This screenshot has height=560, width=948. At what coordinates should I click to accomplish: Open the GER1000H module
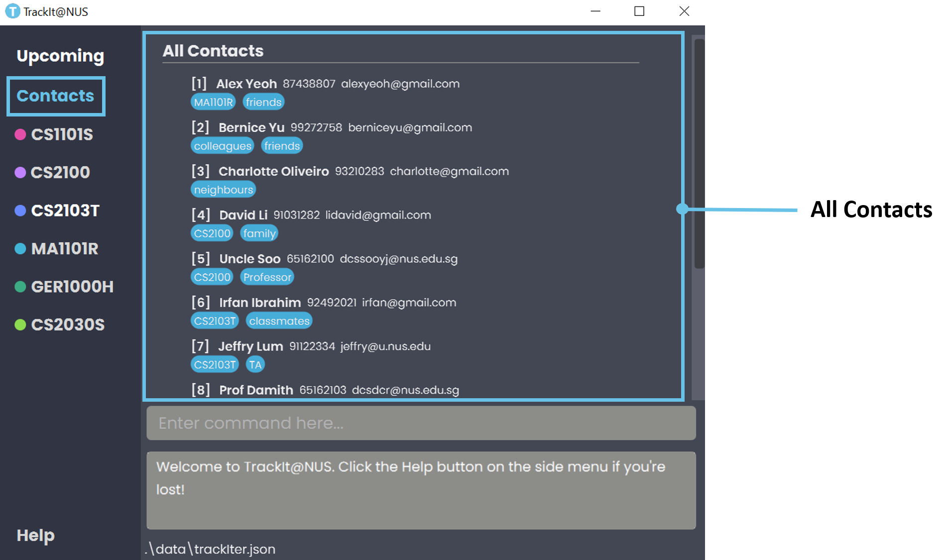[x=72, y=287]
